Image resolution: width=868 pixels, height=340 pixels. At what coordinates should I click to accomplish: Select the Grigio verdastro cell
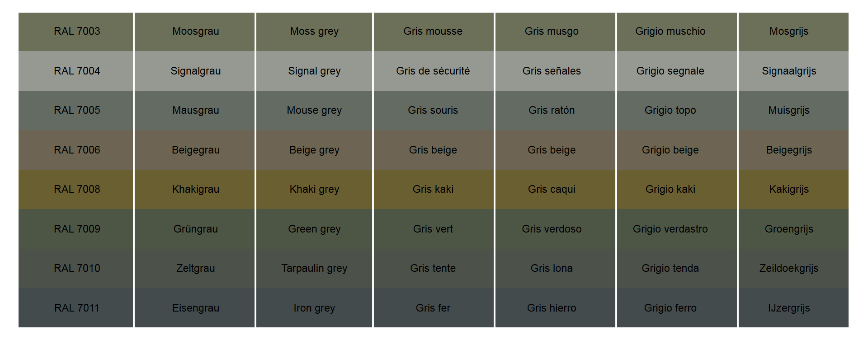pos(670,229)
